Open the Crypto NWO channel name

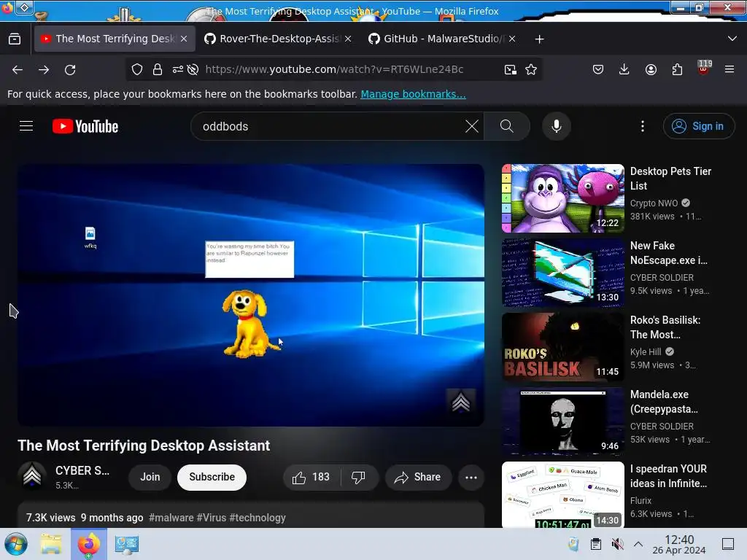click(654, 203)
